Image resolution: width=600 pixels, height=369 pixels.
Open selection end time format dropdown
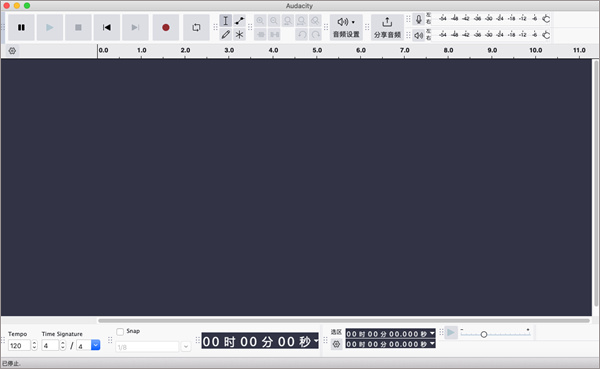[432, 344]
